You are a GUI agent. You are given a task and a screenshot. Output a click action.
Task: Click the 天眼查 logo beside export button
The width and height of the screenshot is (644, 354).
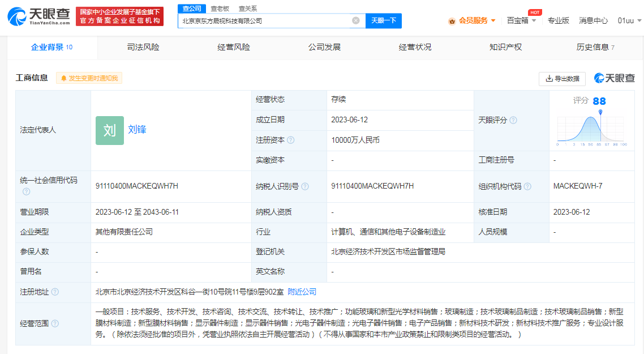pos(615,78)
